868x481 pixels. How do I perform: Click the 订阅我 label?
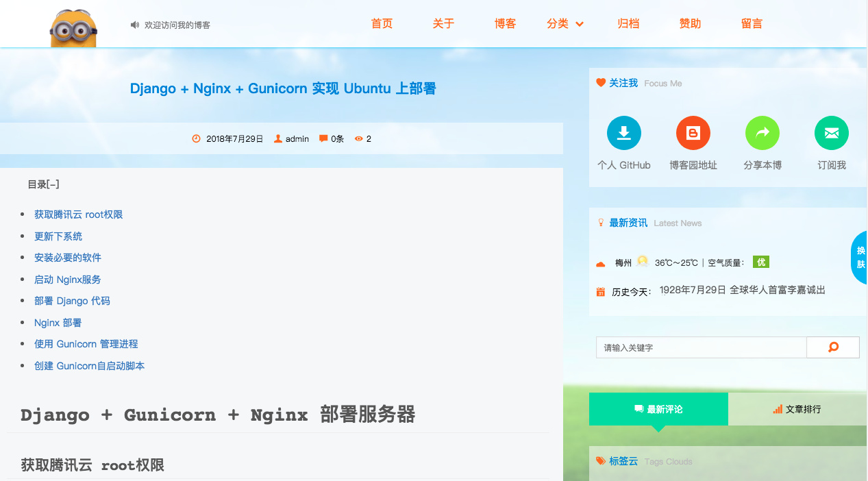pos(832,165)
